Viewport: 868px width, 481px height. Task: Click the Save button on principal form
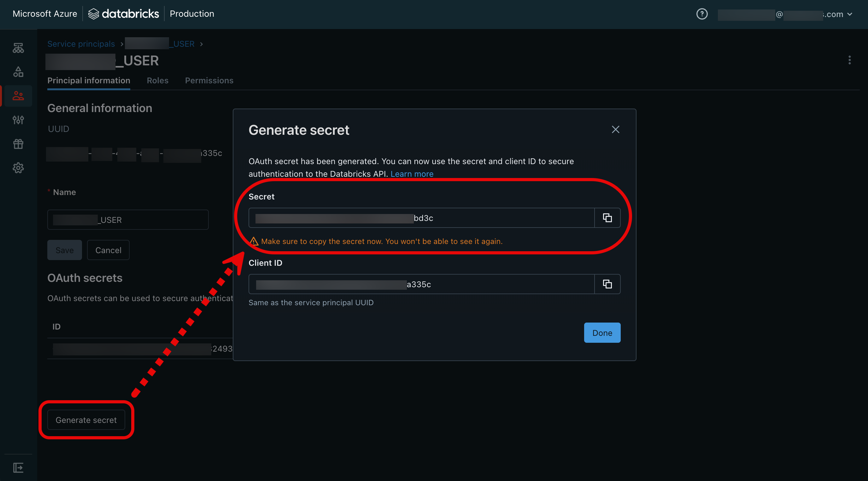[64, 249]
